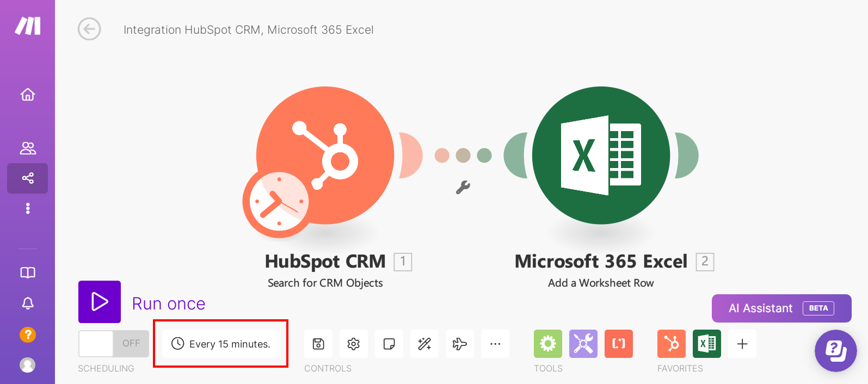Open Notifications bell icon
This screenshot has height=384, width=868.
(28, 303)
